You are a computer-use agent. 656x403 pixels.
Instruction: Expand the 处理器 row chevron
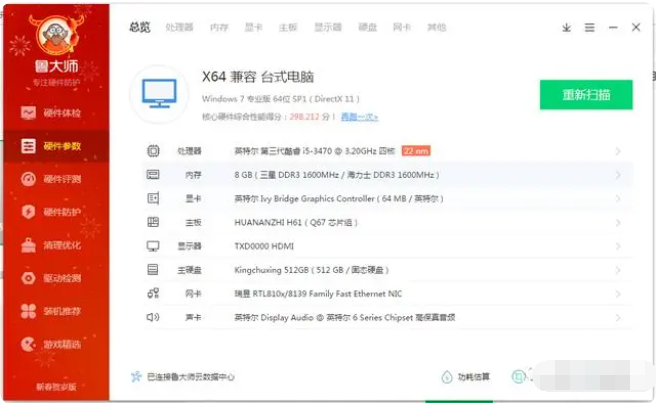coord(618,151)
